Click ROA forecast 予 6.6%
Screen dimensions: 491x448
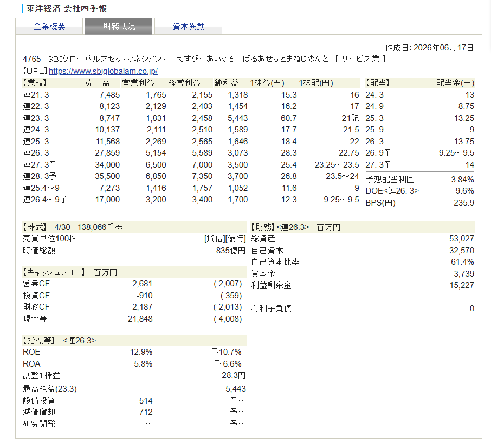click(227, 364)
